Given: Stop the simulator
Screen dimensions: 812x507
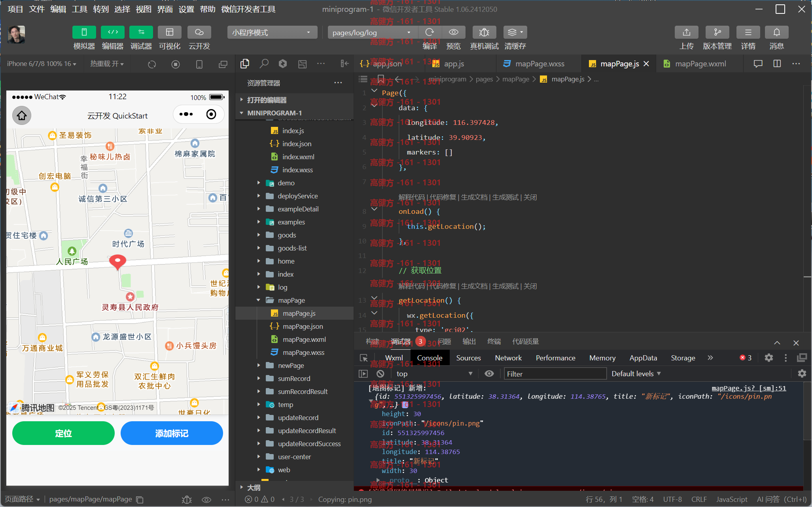Looking at the screenshot, I should pyautogui.click(x=176, y=64).
